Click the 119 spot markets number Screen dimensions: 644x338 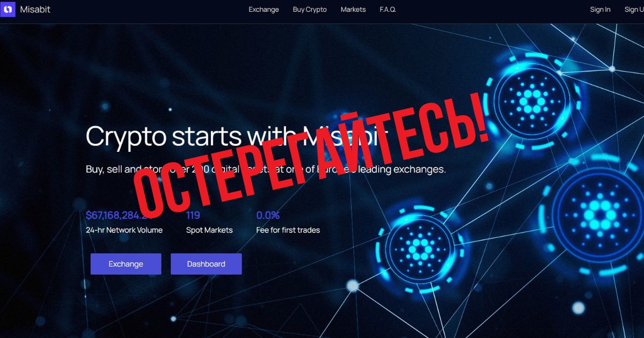tap(193, 216)
